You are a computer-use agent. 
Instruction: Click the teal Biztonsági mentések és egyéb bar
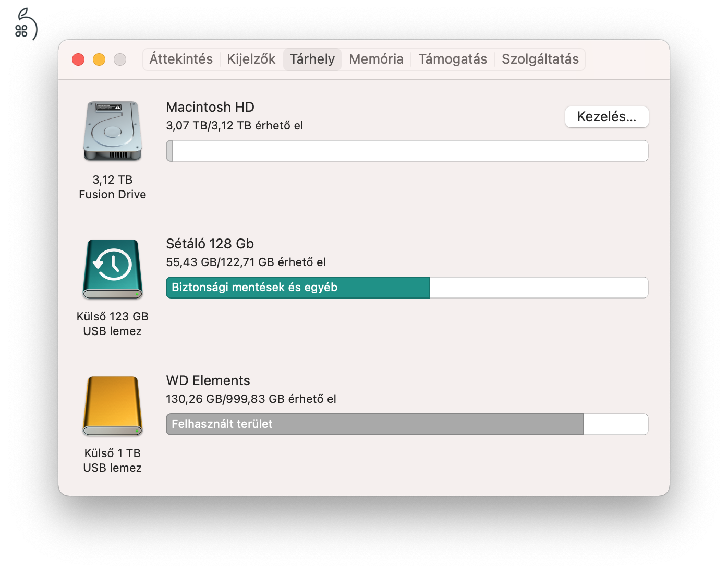pyautogui.click(x=298, y=288)
